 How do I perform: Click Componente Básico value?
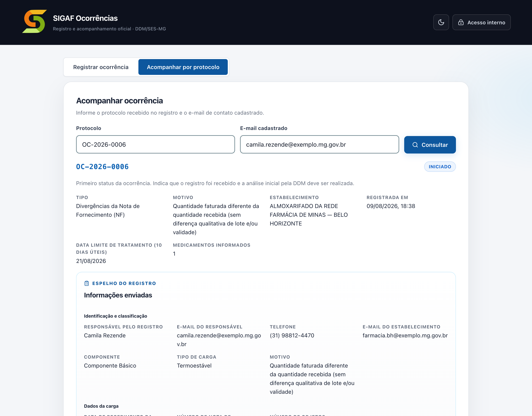pyautogui.click(x=110, y=366)
